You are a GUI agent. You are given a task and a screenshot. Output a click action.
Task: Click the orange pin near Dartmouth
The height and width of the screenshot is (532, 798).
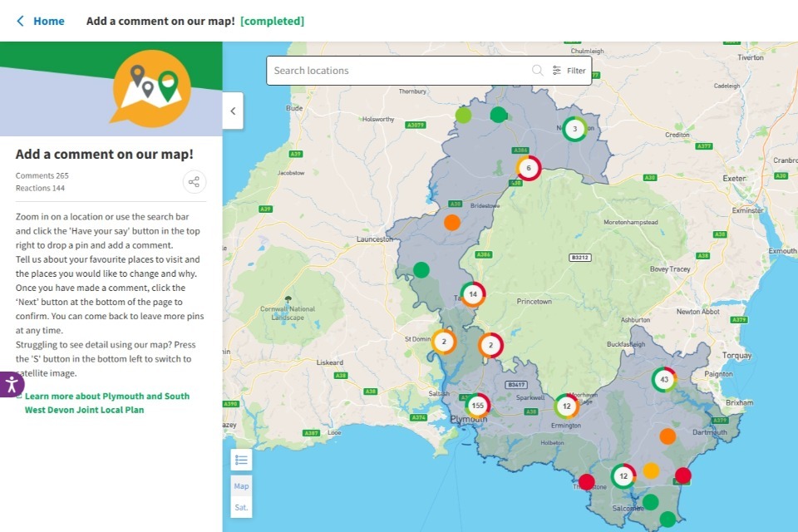667,436
